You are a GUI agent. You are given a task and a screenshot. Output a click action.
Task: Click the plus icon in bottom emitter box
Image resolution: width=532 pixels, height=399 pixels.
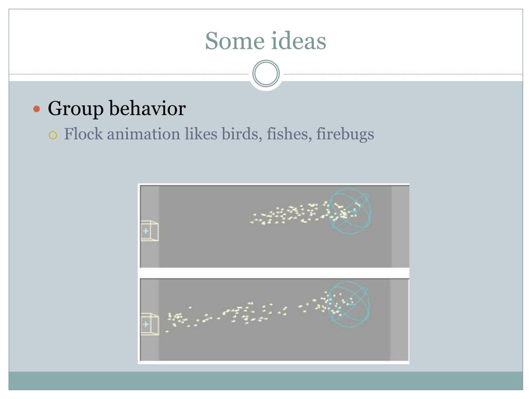[x=145, y=324]
